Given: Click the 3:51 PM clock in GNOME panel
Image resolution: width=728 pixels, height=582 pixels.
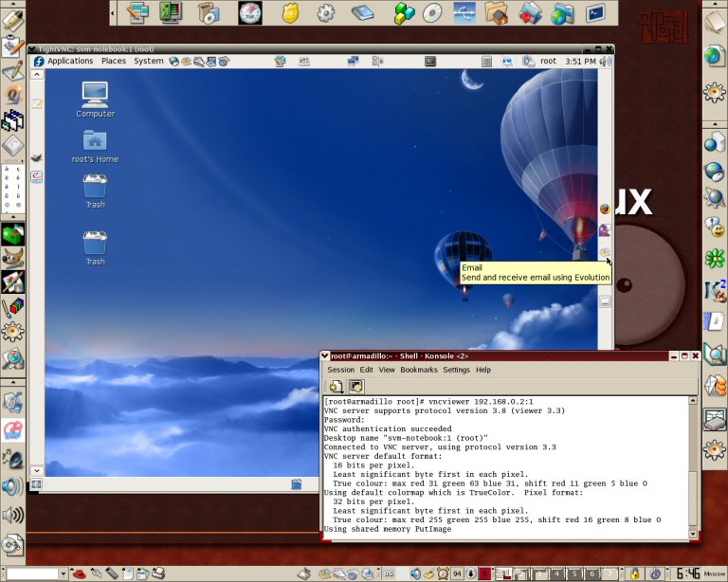Looking at the screenshot, I should [x=580, y=61].
